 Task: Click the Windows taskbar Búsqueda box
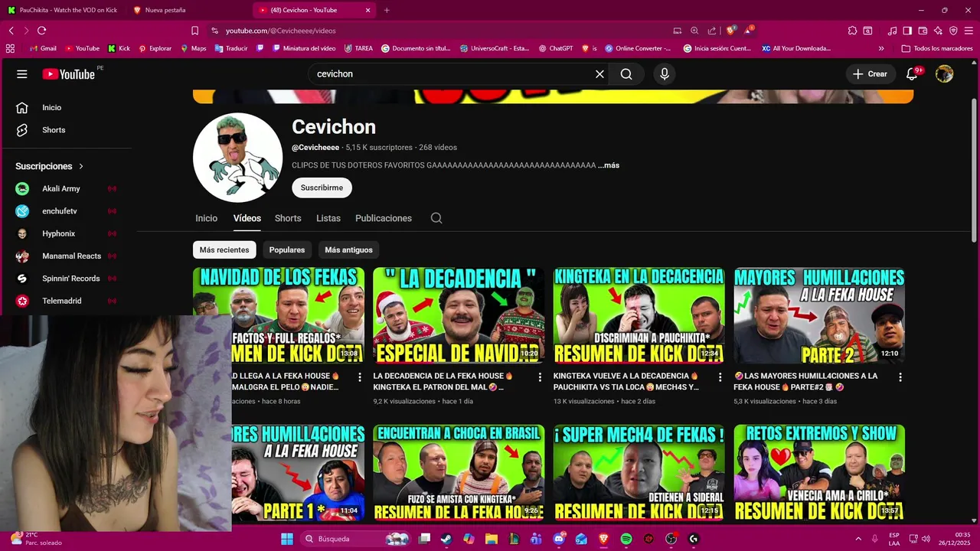pyautogui.click(x=357, y=539)
